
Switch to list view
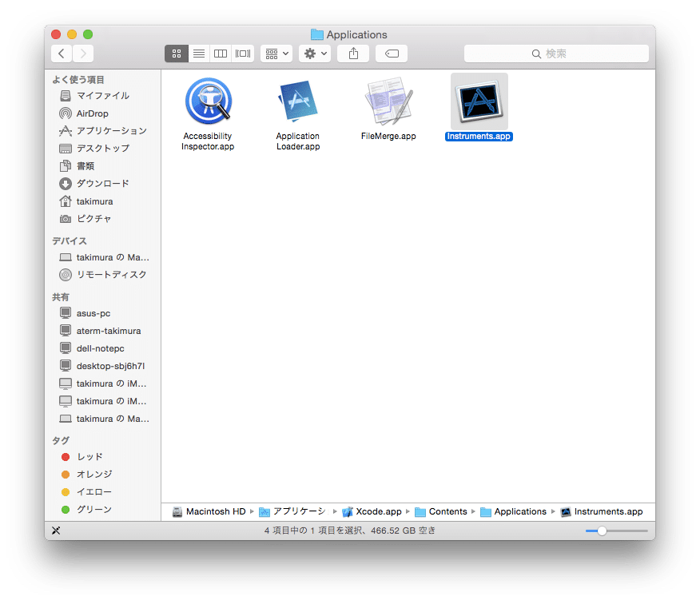199,54
